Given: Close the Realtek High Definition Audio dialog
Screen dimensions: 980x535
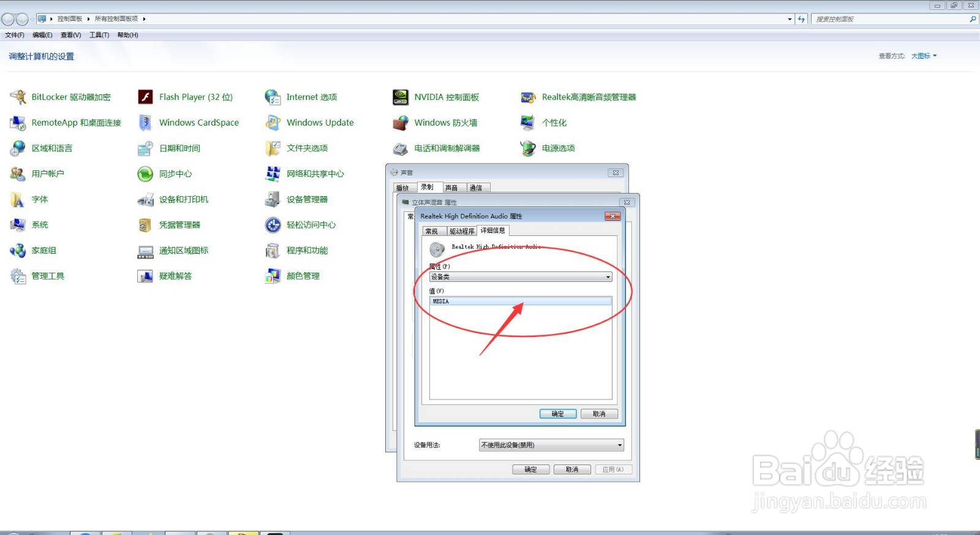Looking at the screenshot, I should (x=612, y=216).
